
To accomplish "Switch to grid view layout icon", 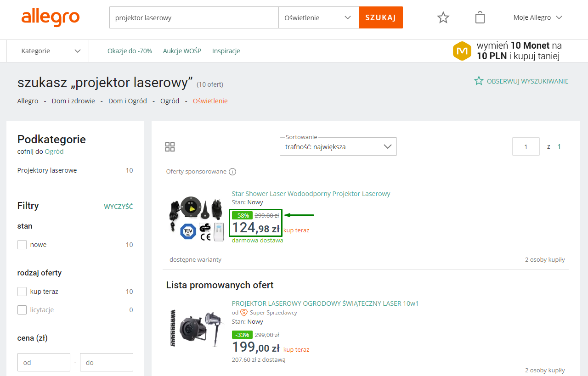I will 170,147.
